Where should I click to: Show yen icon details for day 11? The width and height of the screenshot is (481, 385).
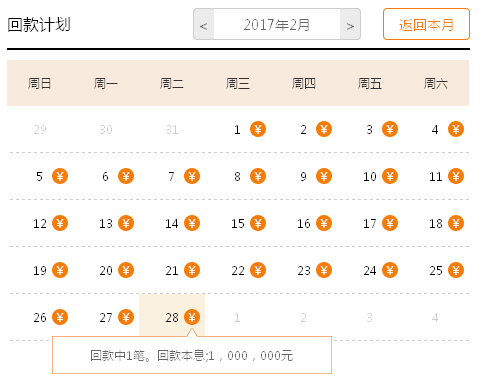[x=456, y=176]
